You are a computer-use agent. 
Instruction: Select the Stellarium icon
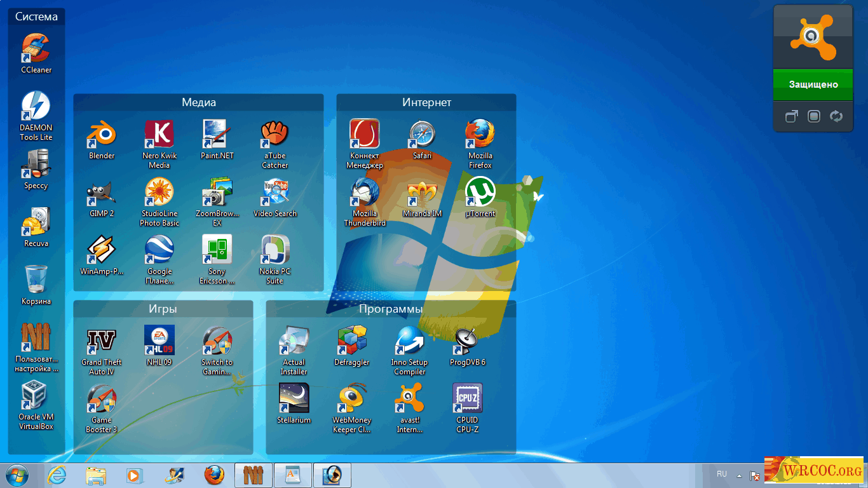(294, 404)
